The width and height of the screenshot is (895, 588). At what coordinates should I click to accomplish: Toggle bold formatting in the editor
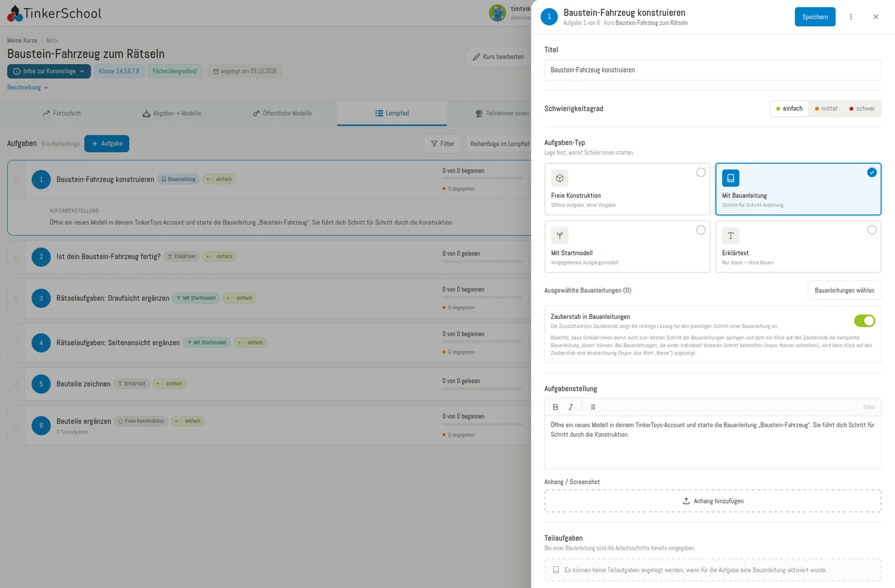556,407
